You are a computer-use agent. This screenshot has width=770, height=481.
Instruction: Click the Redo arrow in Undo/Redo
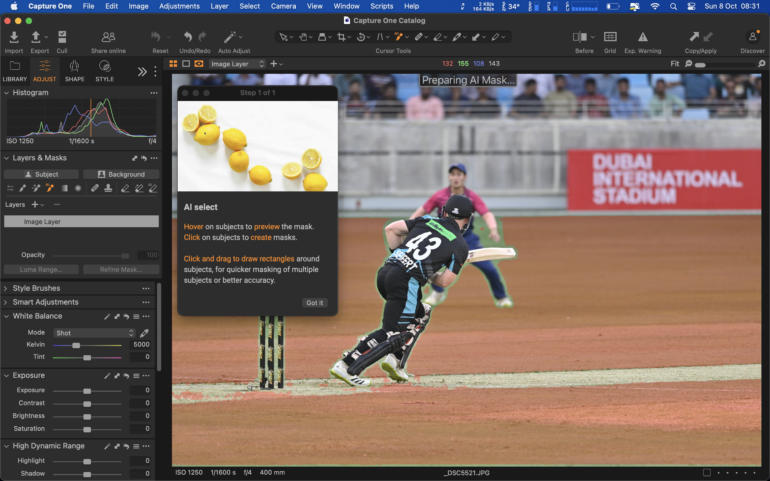click(202, 37)
